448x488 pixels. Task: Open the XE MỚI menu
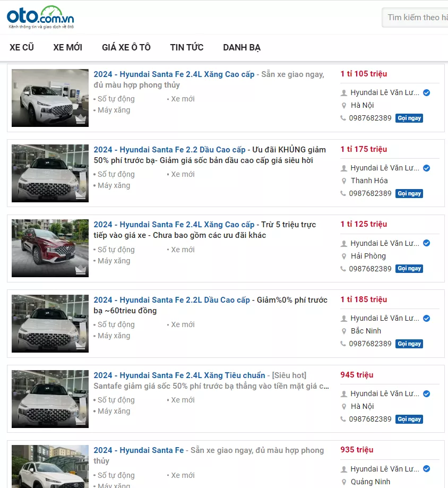(x=67, y=47)
